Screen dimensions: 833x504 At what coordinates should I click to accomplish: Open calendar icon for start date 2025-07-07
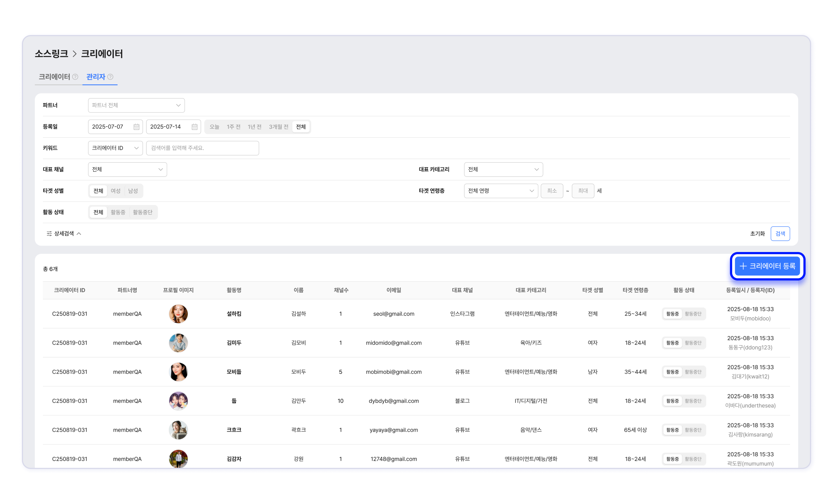pyautogui.click(x=136, y=127)
